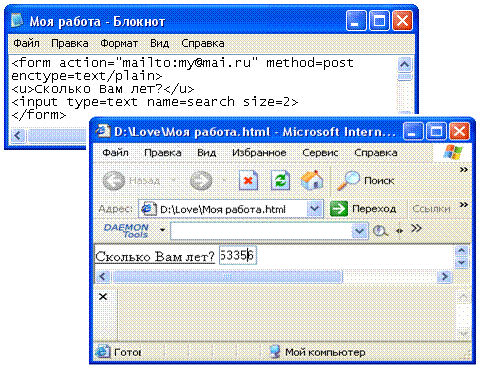Go to Home page icon
Image resolution: width=480 pixels, height=368 pixels.
pos(312,180)
